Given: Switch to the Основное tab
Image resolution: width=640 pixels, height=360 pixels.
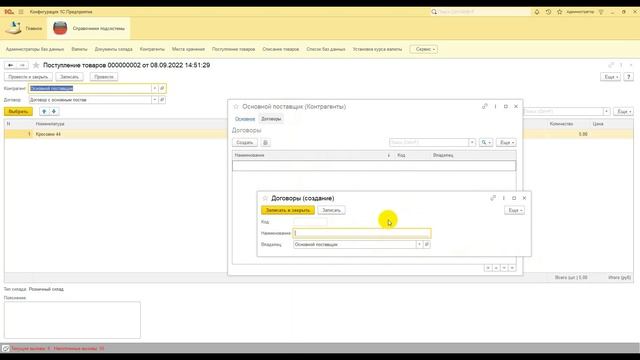Looking at the screenshot, I should [245, 119].
